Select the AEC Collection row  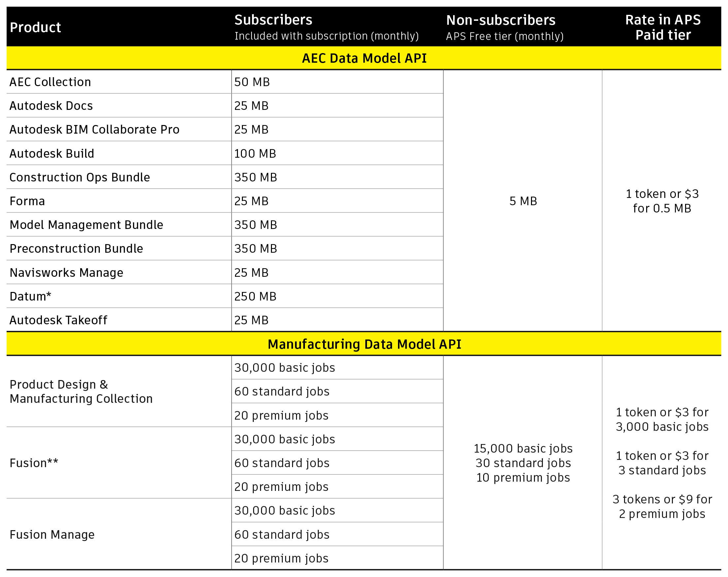pyautogui.click(x=50, y=82)
